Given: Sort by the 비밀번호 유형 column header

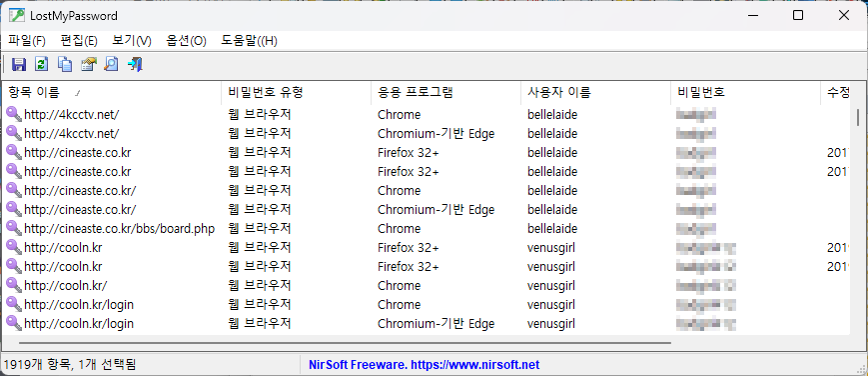Looking at the screenshot, I should pos(297,93).
